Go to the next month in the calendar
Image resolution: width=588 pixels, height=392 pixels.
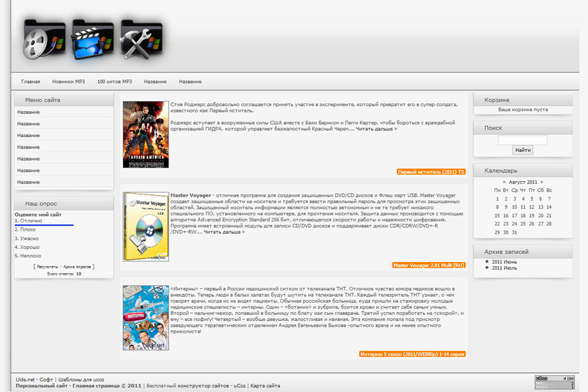coord(542,182)
